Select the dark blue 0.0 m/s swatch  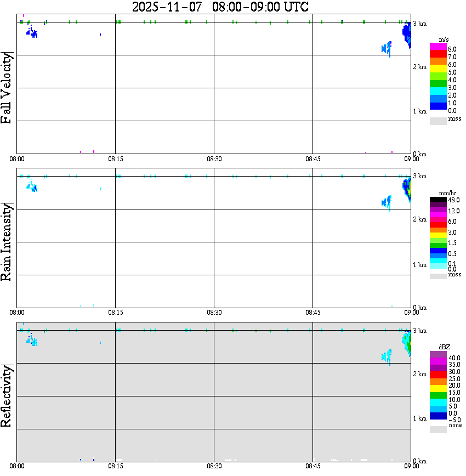click(438, 106)
